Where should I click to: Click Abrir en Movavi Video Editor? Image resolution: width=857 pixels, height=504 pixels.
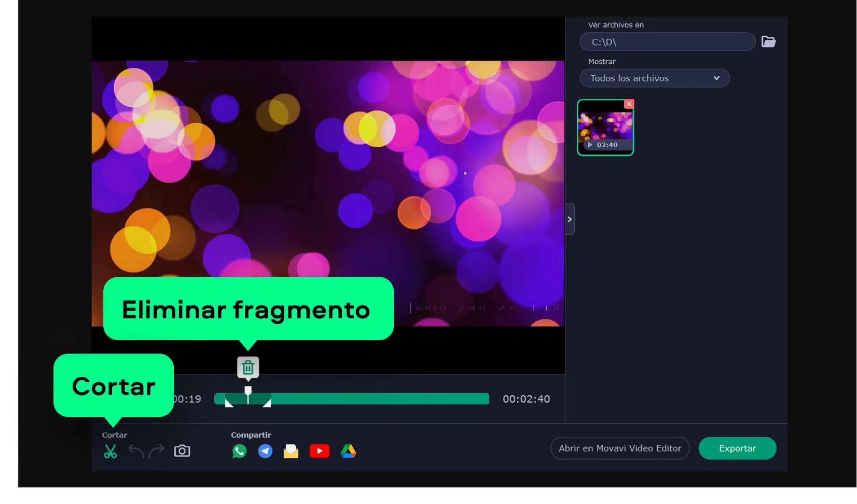(x=619, y=449)
